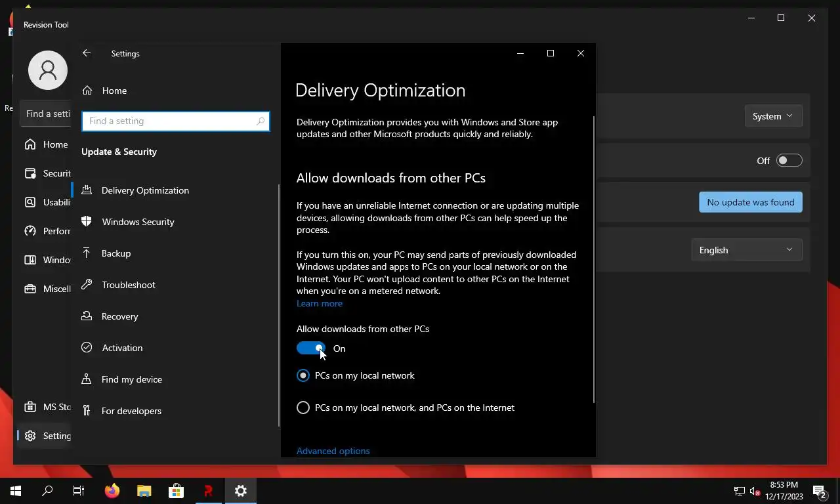Open the Troubleshoot settings page
Viewport: 840px width, 504px height.
pos(175,285)
